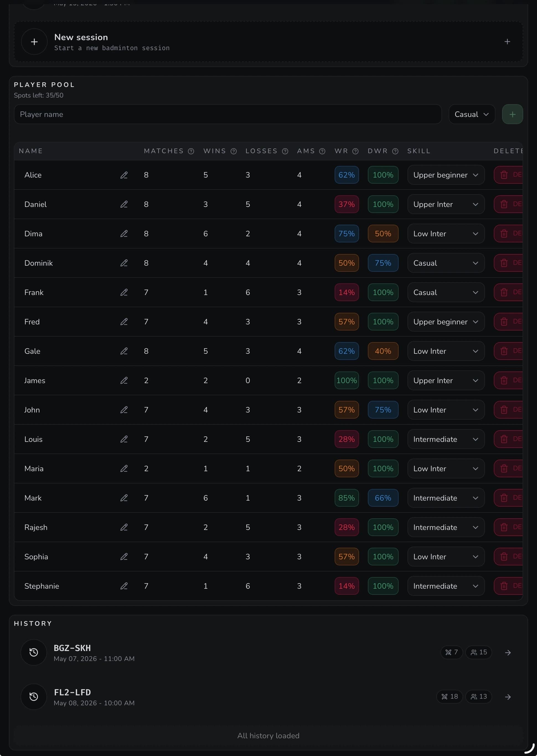Click into the Player name input field
Screen dimensions: 537x756
pyautogui.click(x=228, y=114)
